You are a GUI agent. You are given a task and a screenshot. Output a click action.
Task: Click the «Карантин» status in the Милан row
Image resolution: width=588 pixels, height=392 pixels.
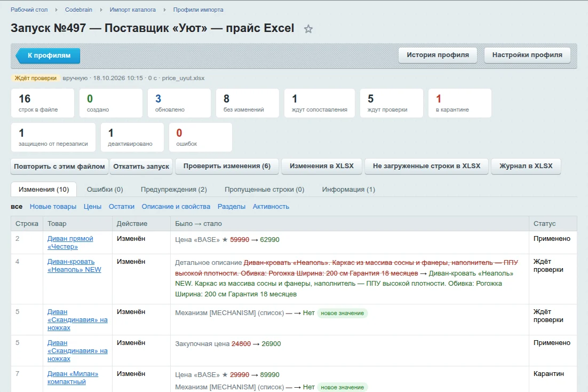coord(549,374)
